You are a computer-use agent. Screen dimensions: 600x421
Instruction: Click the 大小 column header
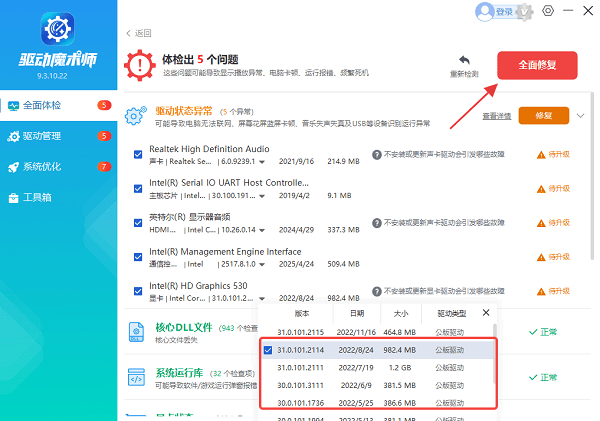(401, 314)
